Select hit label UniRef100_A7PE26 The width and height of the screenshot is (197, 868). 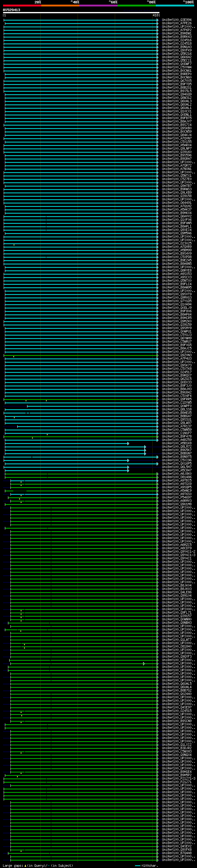click(177, 23)
